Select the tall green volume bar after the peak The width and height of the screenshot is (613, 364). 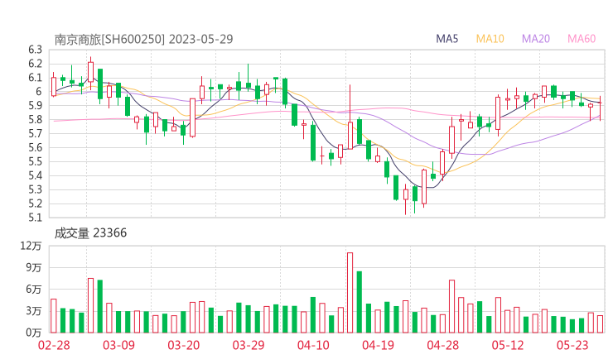point(360,302)
